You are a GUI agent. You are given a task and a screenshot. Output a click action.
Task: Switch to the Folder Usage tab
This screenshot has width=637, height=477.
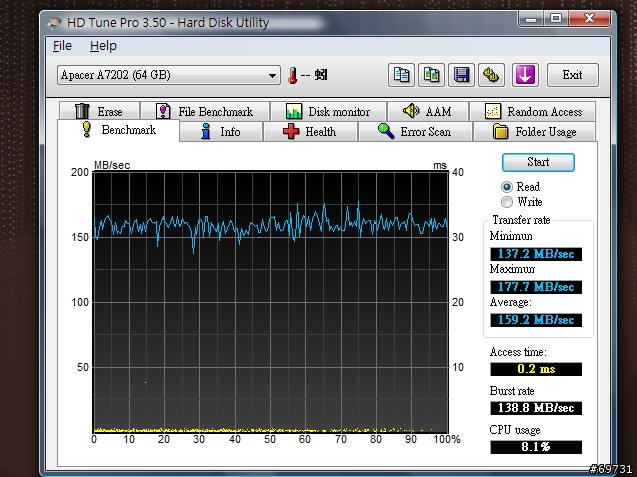pyautogui.click(x=535, y=132)
